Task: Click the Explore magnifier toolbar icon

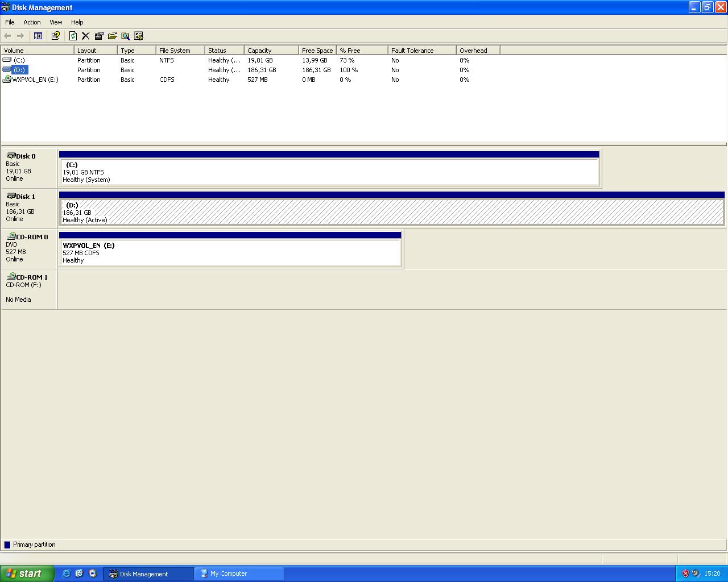Action: (x=125, y=36)
